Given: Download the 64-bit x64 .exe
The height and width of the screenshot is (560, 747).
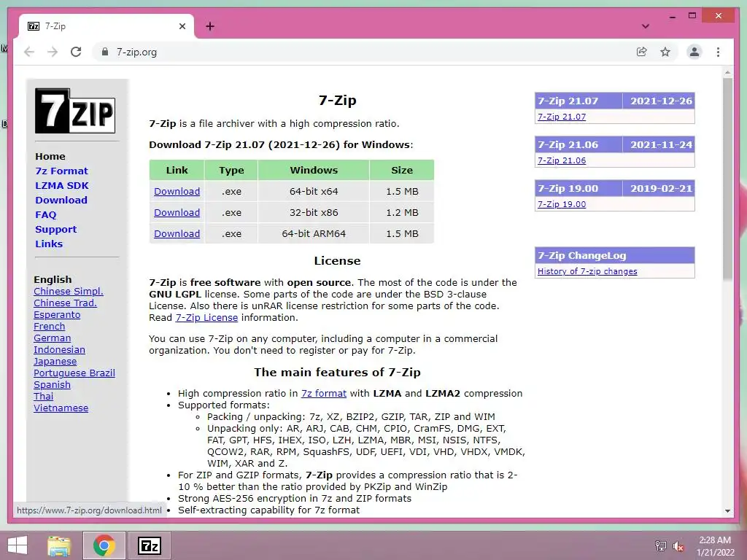Looking at the screenshot, I should [177, 192].
